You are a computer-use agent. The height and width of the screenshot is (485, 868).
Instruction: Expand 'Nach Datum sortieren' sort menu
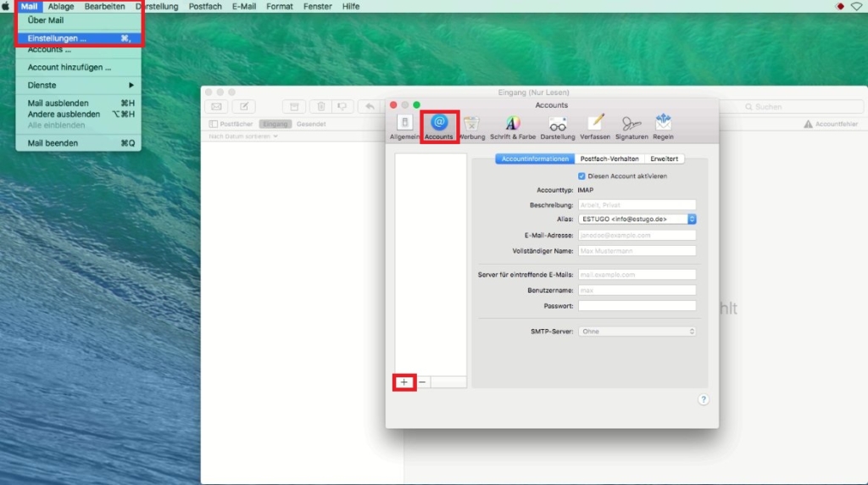(243, 136)
